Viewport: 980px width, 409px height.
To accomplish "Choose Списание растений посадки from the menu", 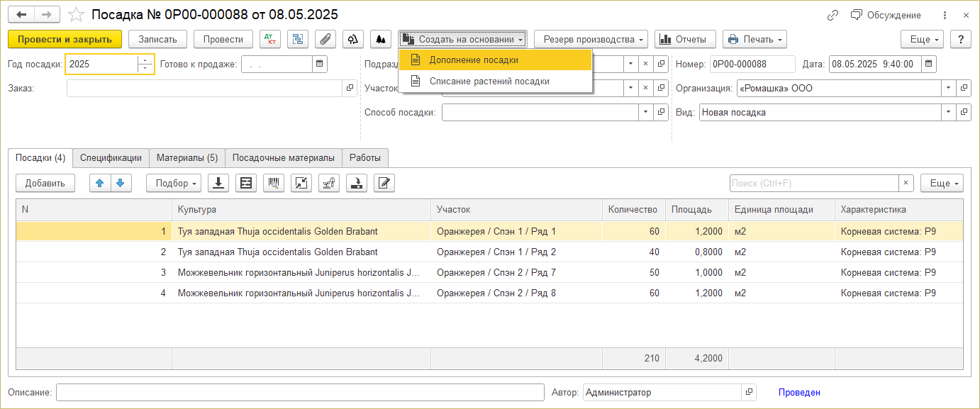I will [489, 82].
